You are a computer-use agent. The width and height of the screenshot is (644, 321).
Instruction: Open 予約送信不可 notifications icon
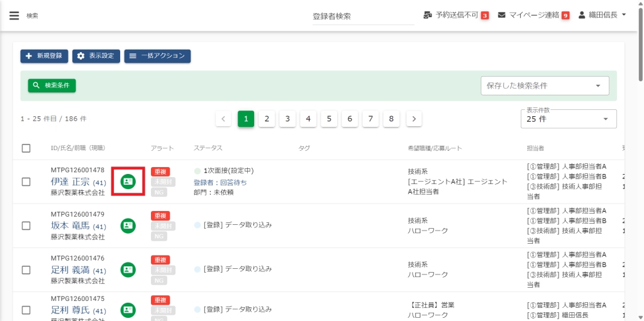[x=429, y=15]
